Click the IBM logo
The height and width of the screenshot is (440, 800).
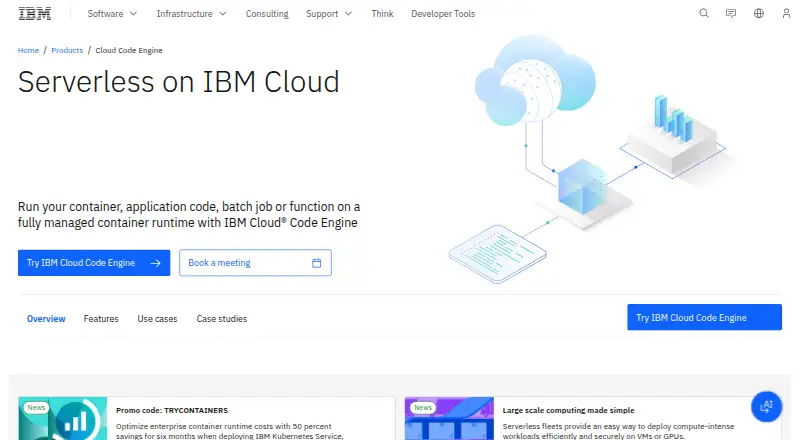(x=35, y=14)
